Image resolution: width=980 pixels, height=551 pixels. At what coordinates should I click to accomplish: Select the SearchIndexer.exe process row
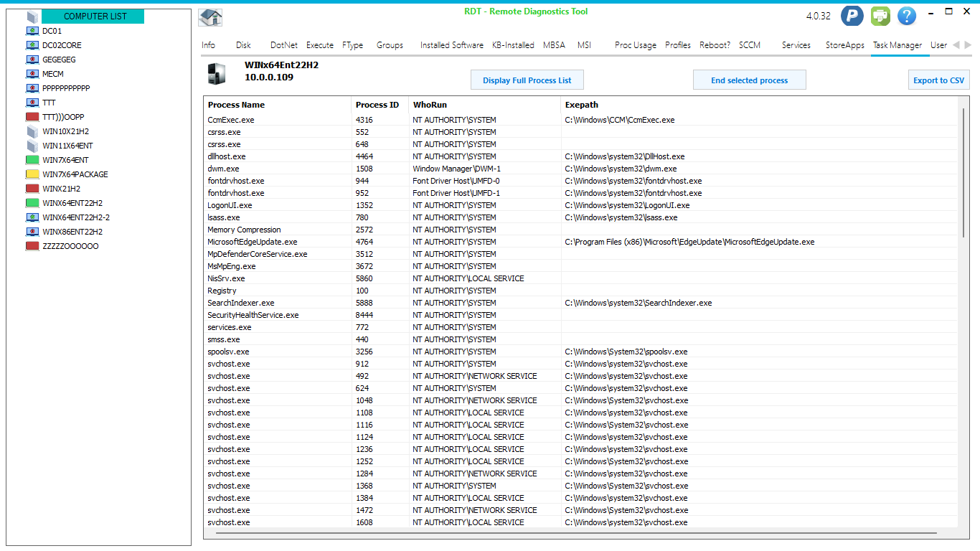[x=581, y=303]
